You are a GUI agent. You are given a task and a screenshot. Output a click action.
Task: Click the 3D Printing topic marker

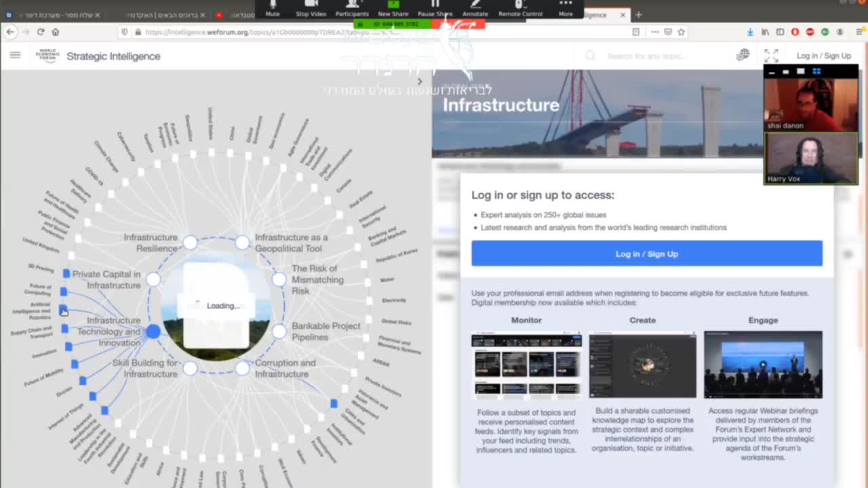tap(66, 273)
